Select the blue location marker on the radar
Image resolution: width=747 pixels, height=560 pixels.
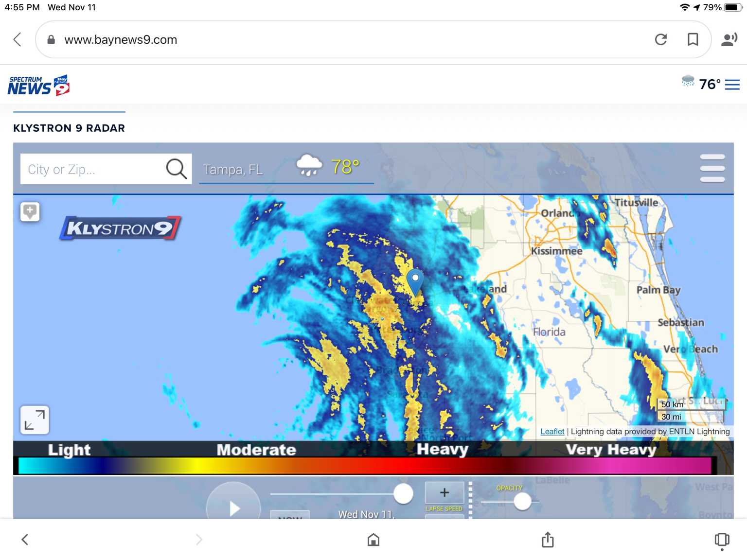pyautogui.click(x=415, y=282)
